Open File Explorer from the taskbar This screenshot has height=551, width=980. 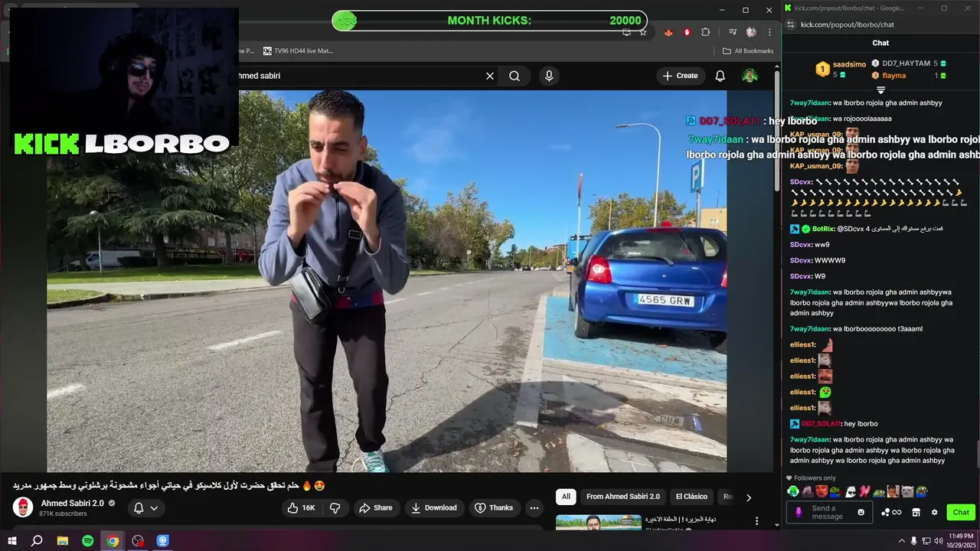(x=63, y=541)
